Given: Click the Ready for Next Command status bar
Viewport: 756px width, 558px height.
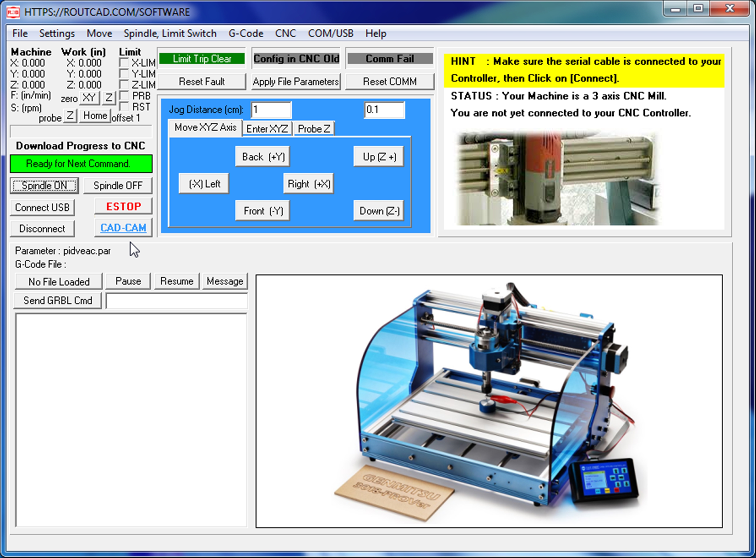Looking at the screenshot, I should (x=81, y=164).
